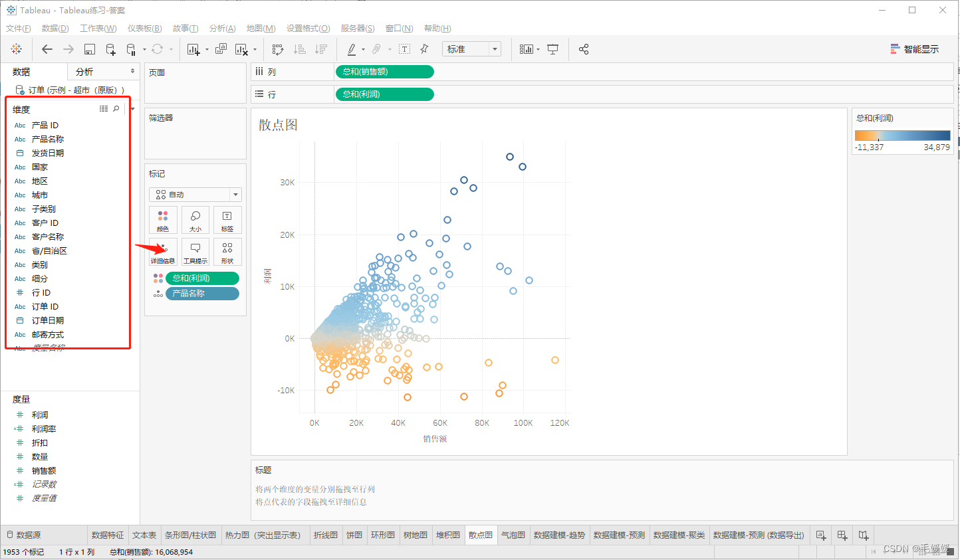
Task: Open new worksheet dropdown arrow in toolbar
Action: coord(207,50)
